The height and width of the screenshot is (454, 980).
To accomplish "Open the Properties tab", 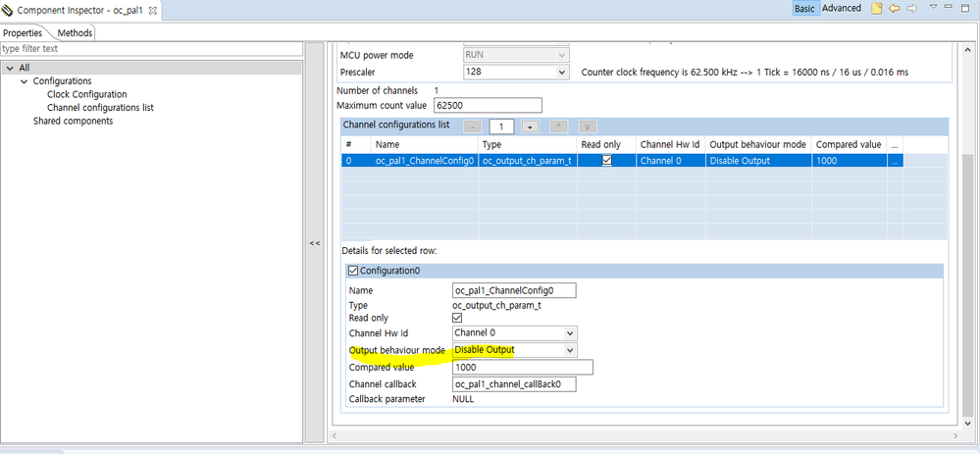I will [x=24, y=33].
